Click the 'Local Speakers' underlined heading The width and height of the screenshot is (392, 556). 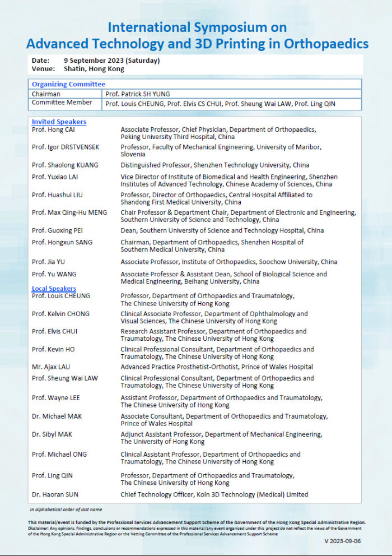pyautogui.click(x=54, y=289)
